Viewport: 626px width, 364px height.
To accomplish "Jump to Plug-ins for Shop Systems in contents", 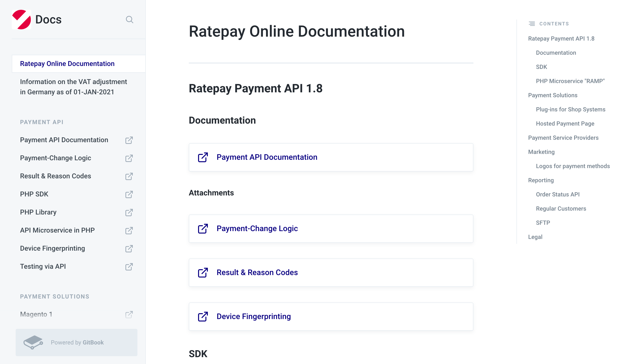I will tap(570, 109).
